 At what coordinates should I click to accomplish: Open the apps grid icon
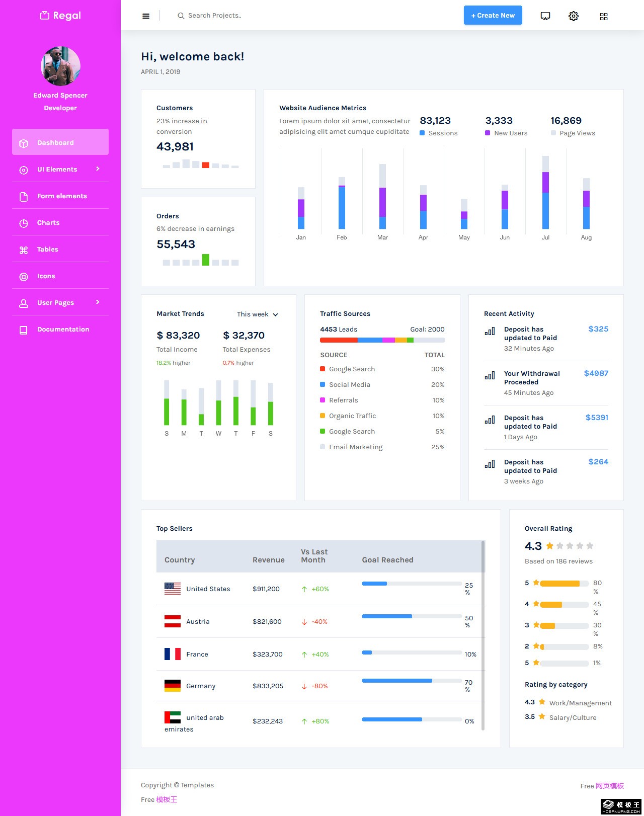604,17
